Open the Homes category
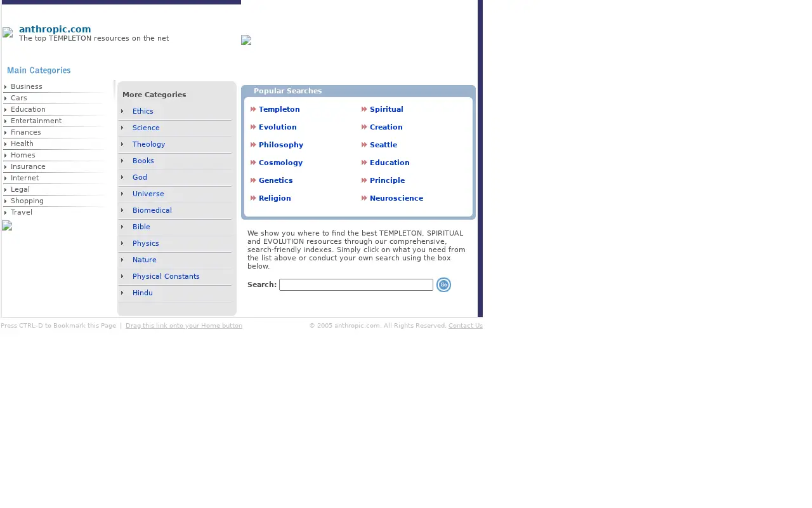 coord(23,156)
